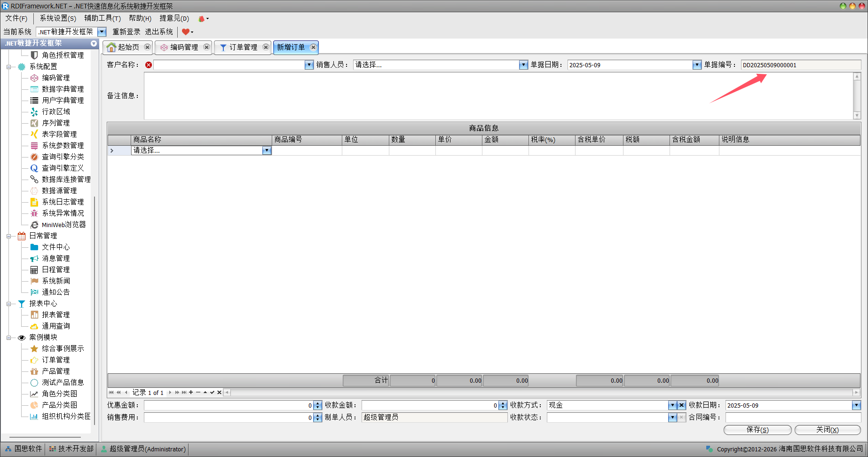Screen dimensions: 868x457
Task: Click the add record plus in navigator
Action: click(191, 393)
